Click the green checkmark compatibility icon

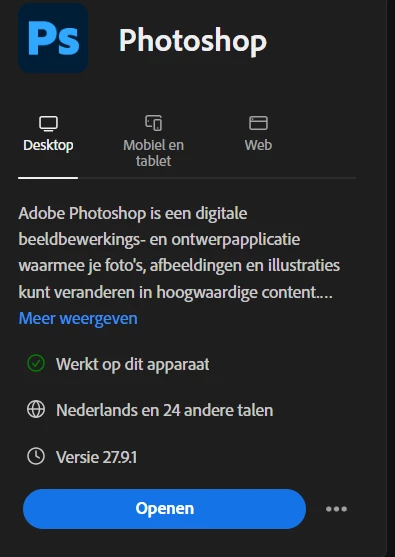point(36,363)
